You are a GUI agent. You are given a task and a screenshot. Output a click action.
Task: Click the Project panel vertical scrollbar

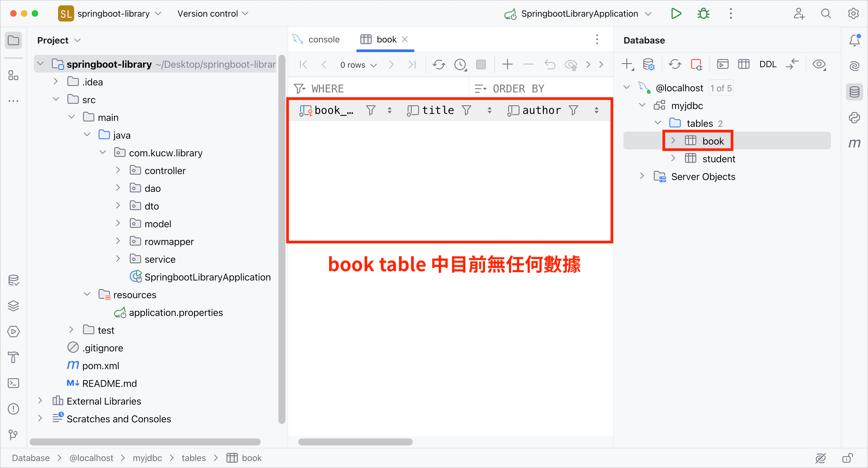point(282,239)
